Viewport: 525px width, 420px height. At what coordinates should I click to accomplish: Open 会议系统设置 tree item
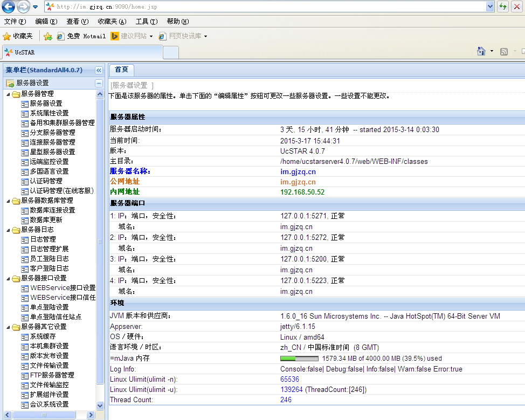(49, 404)
